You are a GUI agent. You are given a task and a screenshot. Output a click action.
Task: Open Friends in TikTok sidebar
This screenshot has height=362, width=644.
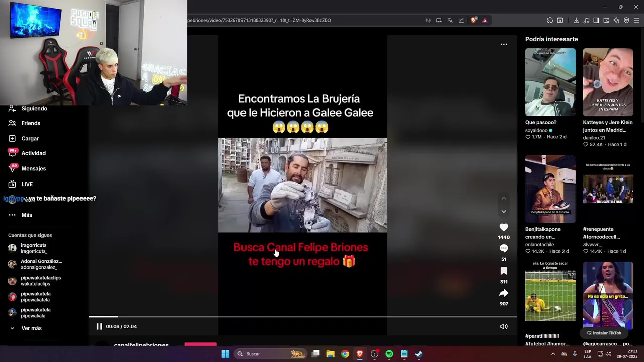pos(31,123)
